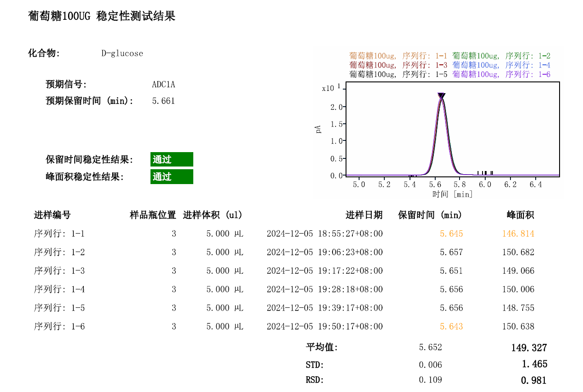583x392 pixels.
Task: Click the peak area STD 1.465
Action: [x=534, y=364]
